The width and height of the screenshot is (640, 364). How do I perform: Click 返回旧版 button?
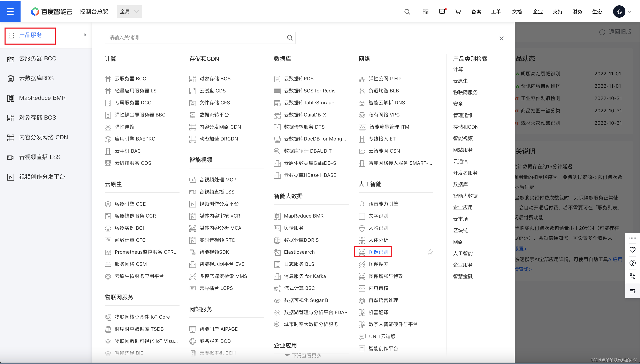tap(620, 32)
